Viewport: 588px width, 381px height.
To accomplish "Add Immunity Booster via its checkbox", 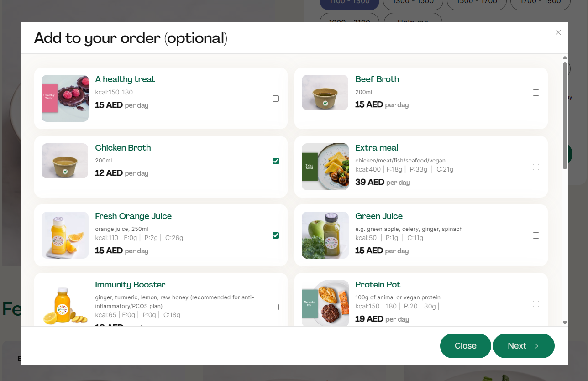I will 276,307.
